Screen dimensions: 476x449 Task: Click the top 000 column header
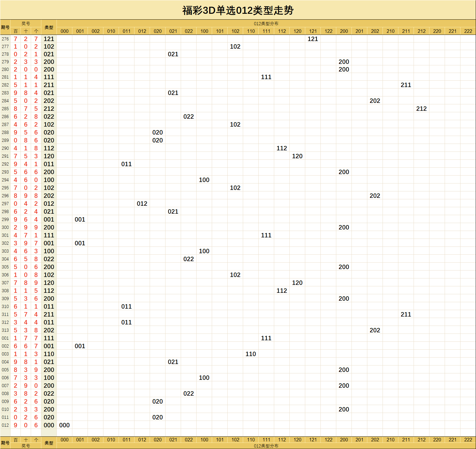click(x=64, y=31)
